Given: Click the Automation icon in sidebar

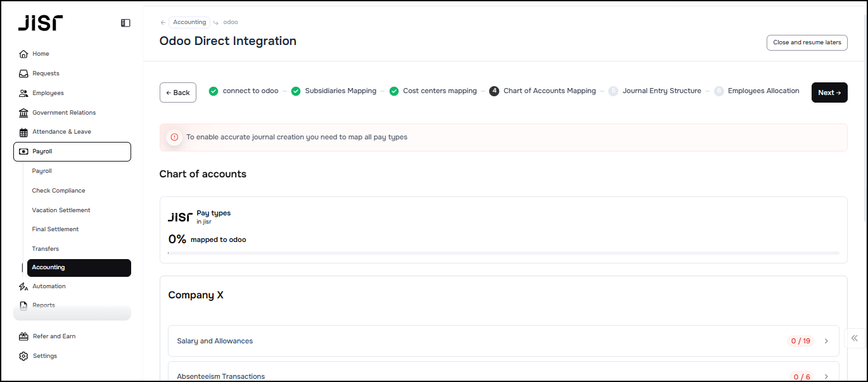Looking at the screenshot, I should click(23, 286).
